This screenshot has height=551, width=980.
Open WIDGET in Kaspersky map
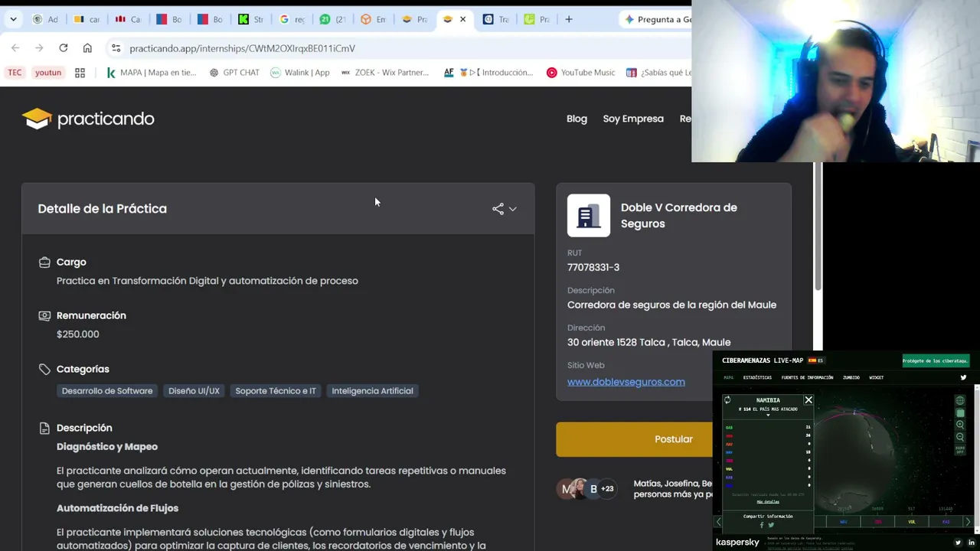877,377
